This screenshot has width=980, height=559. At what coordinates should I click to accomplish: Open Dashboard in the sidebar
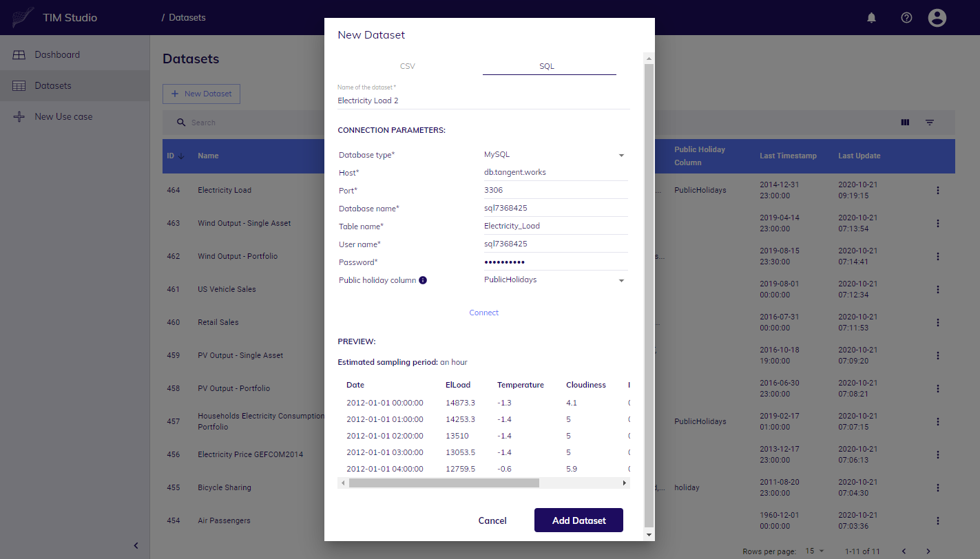point(74,55)
